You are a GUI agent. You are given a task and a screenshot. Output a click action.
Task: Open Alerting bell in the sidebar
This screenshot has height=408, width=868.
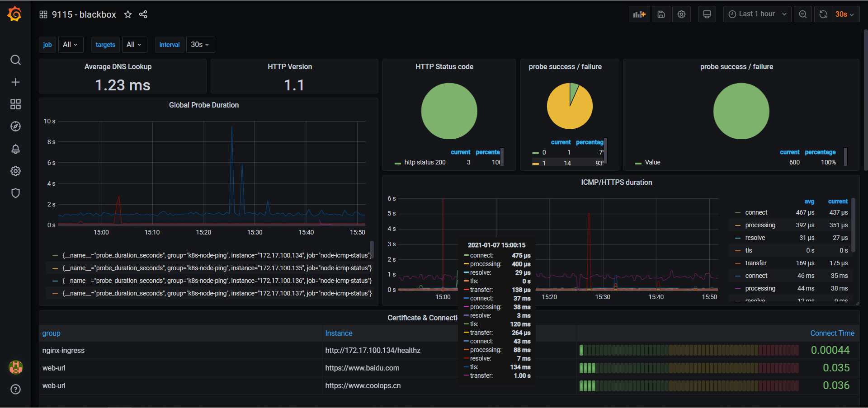(15, 149)
